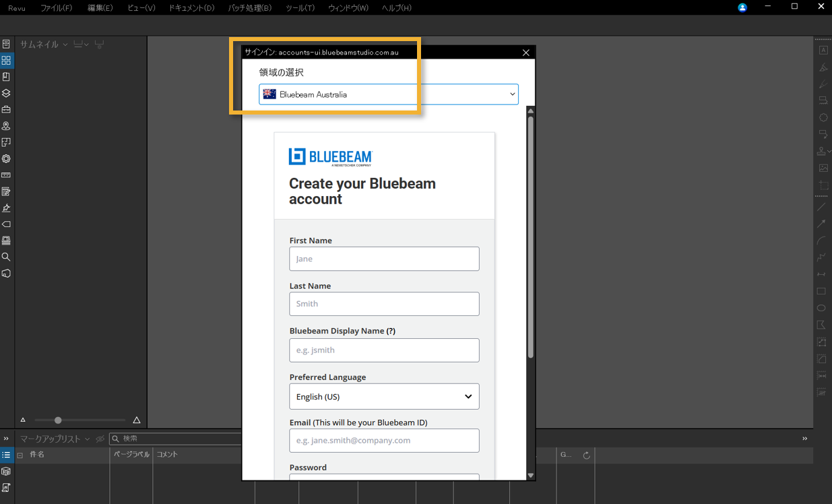The height and width of the screenshot is (504, 832).
Task: Click the Email input field
Action: (x=384, y=441)
